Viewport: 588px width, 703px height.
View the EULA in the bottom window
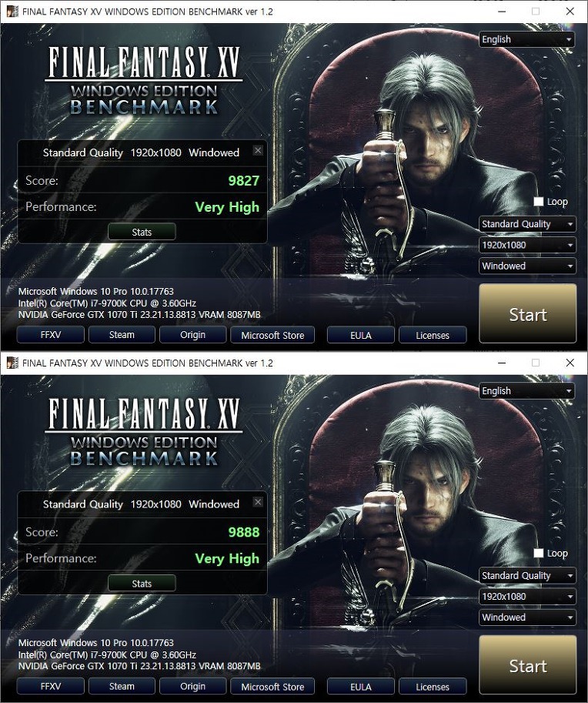(361, 687)
